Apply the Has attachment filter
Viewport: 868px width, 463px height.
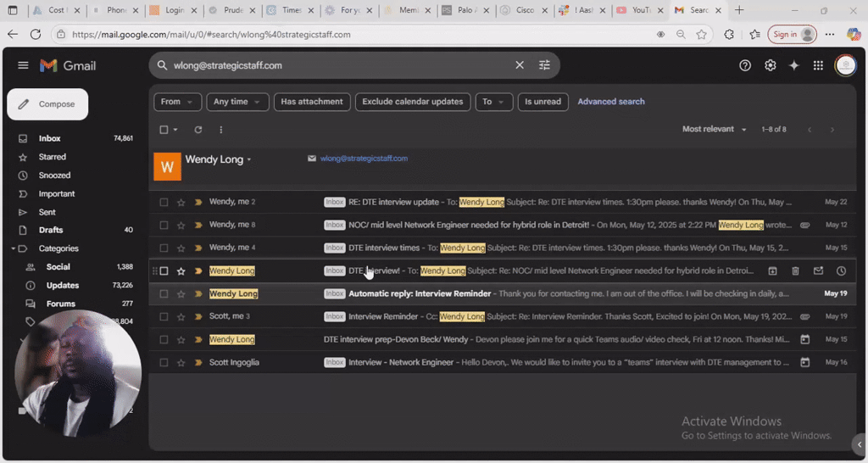(x=312, y=102)
